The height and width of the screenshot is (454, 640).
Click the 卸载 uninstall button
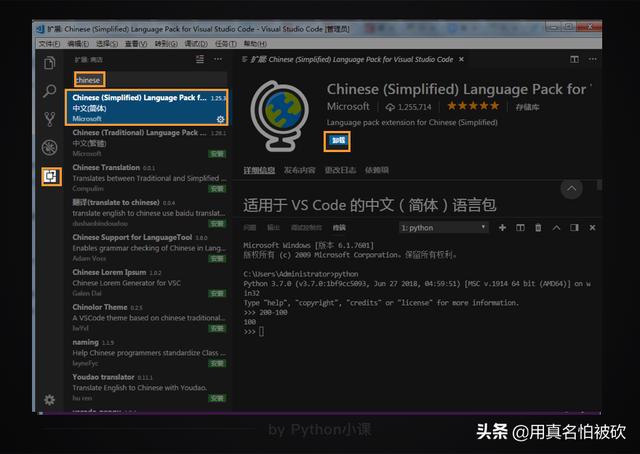(x=338, y=141)
